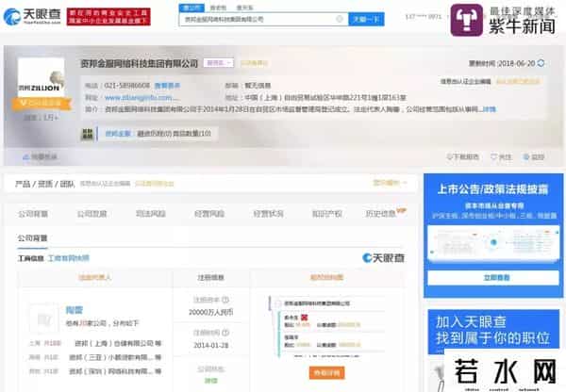Image resolution: width=566 pixels, height=392 pixels.
Task: Enable monitoring with the 监控 icon
Action: 534,156
